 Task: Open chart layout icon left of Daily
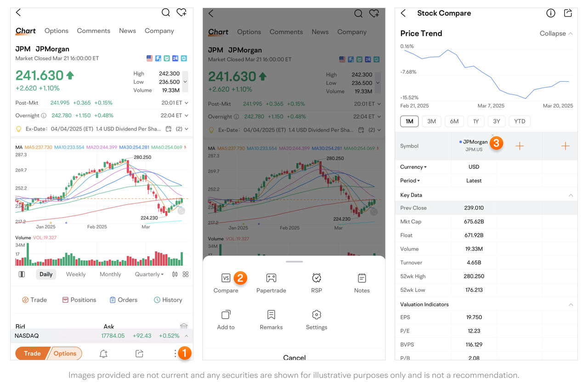[x=22, y=274]
